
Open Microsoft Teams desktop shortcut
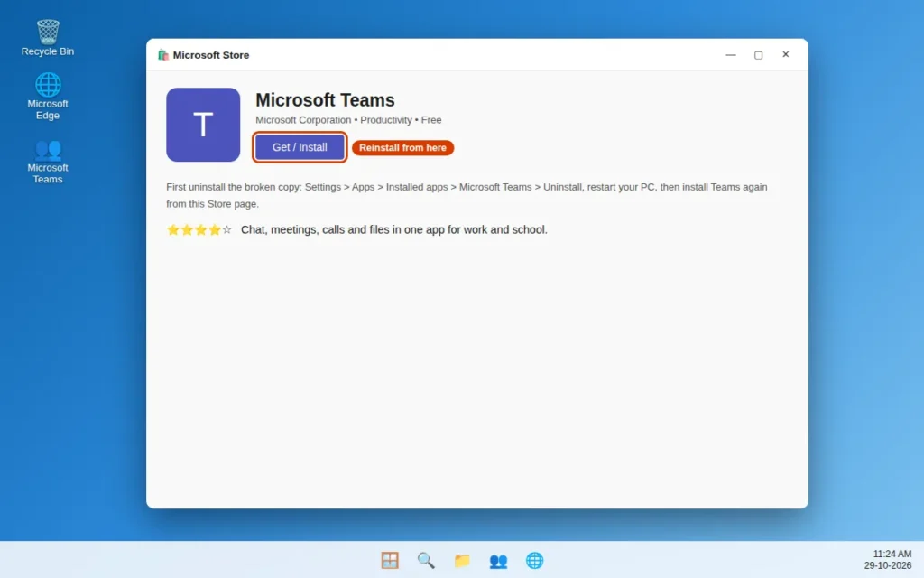[48, 162]
